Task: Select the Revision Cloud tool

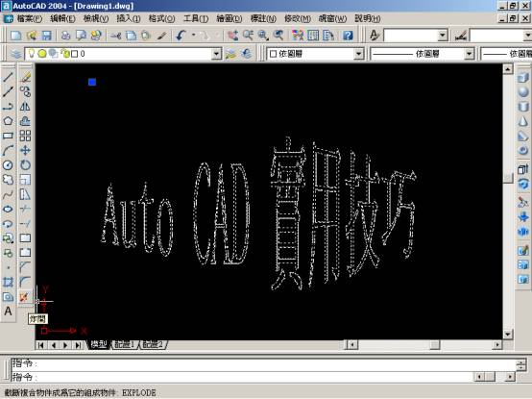Action: (x=8, y=180)
